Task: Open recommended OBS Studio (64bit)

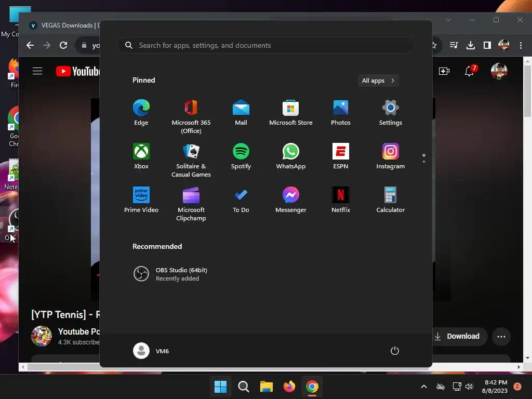Action: coord(170,274)
